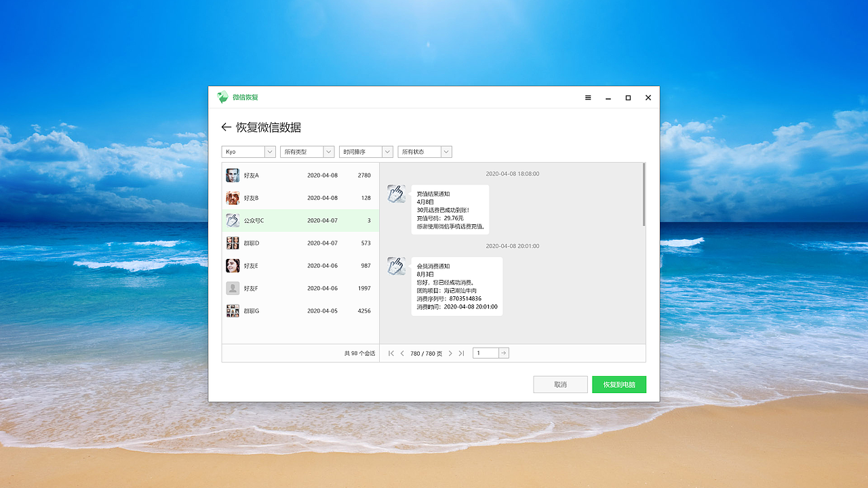The width and height of the screenshot is (868, 488).
Task: Click the 2020-04-08 20:01:00 timestamp header
Action: (x=513, y=246)
